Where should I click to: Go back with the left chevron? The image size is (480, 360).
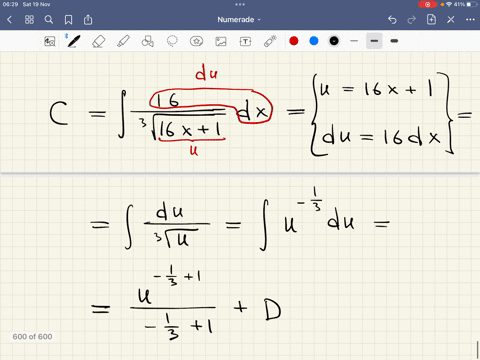click(x=10, y=20)
